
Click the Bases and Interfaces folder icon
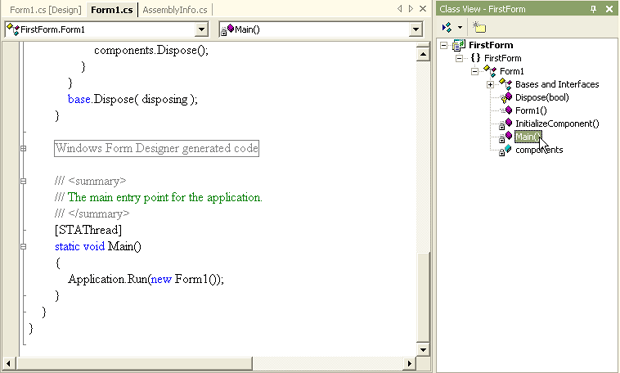506,84
